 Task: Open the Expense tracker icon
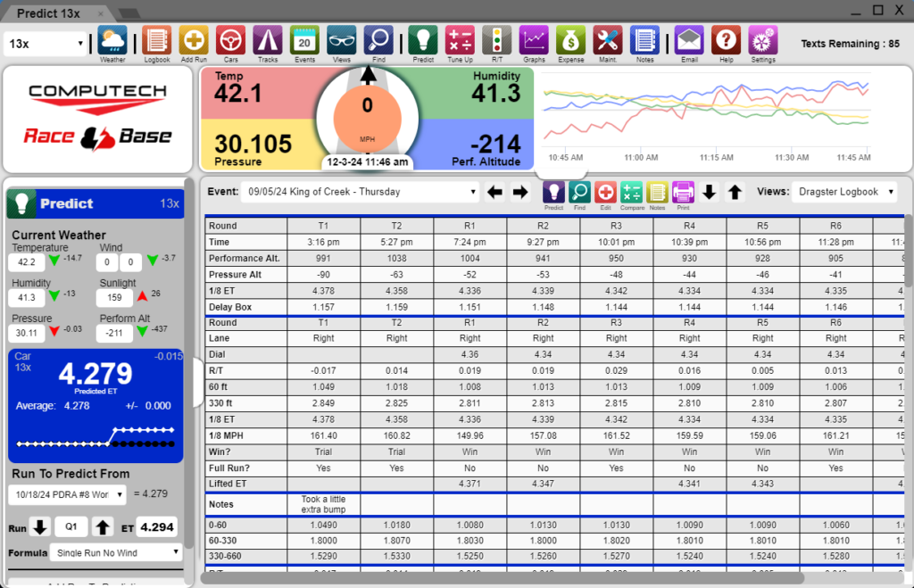(x=570, y=41)
